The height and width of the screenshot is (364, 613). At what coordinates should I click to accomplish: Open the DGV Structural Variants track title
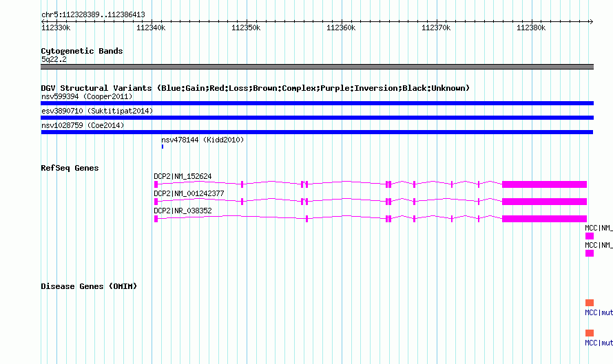click(255, 88)
